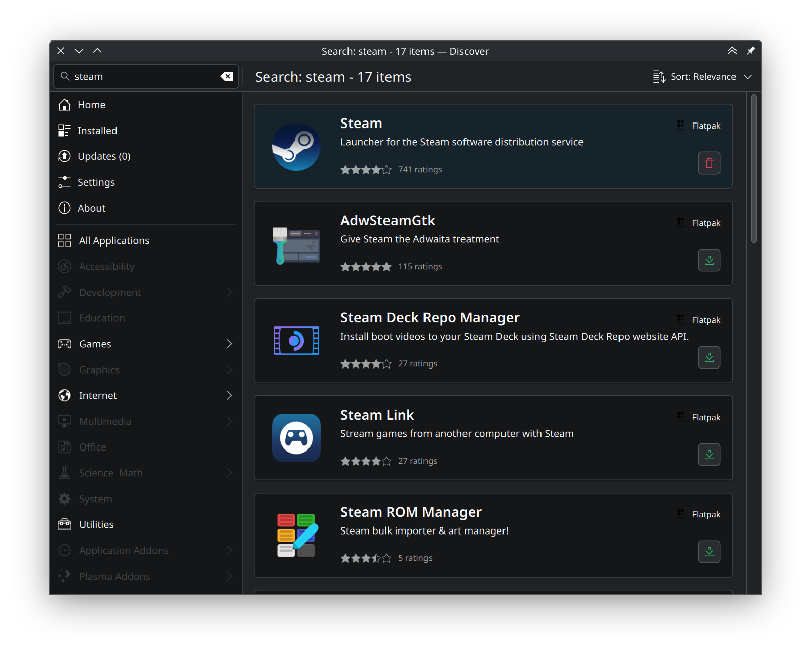This screenshot has width=812, height=654.
Task: Open Steam ROM Manager details
Action: (411, 512)
